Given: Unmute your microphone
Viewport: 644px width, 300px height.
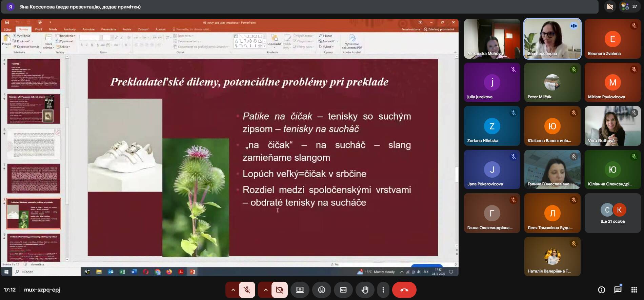Looking at the screenshot, I should click(247, 290).
